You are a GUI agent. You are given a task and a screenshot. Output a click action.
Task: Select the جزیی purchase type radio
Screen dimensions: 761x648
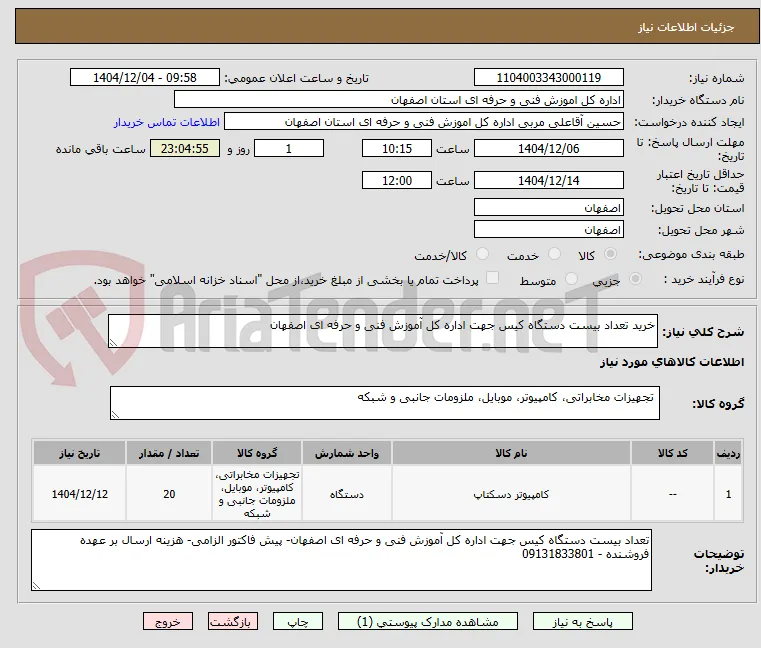click(635, 279)
